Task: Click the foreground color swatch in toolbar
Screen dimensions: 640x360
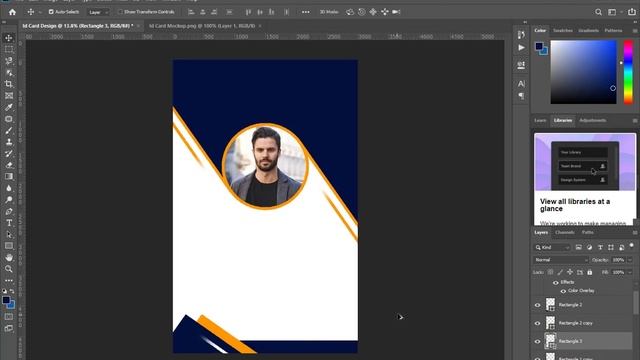Action: pos(6,300)
